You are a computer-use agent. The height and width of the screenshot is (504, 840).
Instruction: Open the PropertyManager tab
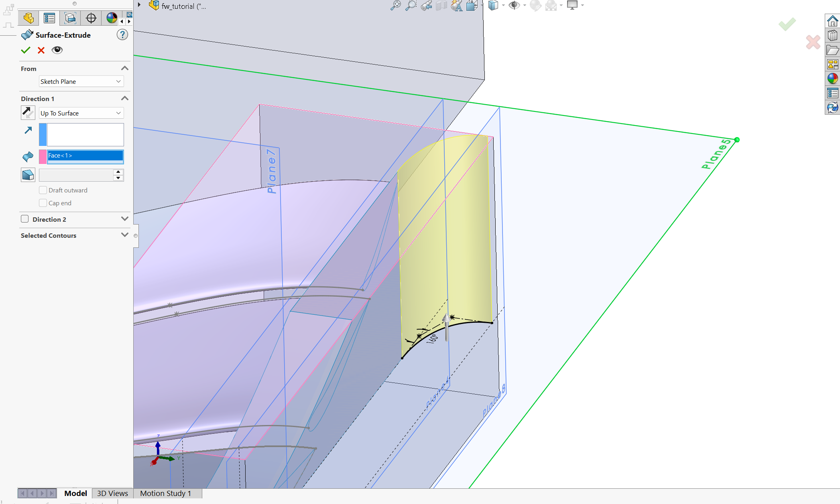coord(49,18)
